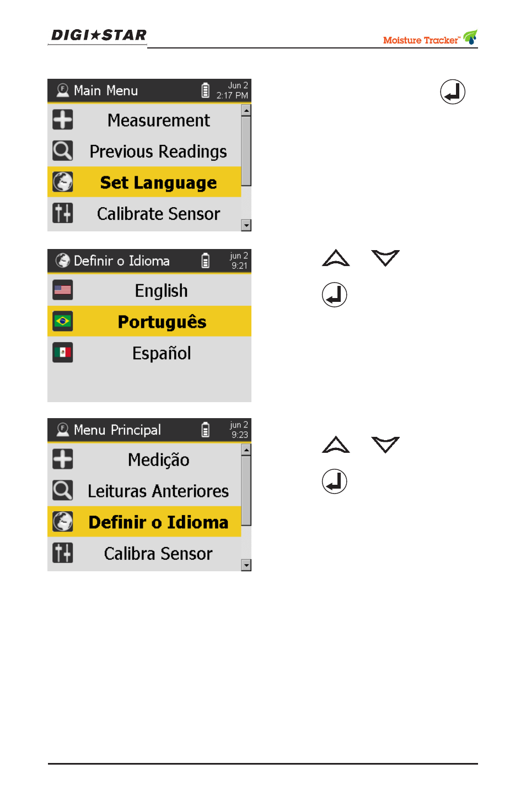Select the highlighted Set Language menu item

tap(144, 182)
